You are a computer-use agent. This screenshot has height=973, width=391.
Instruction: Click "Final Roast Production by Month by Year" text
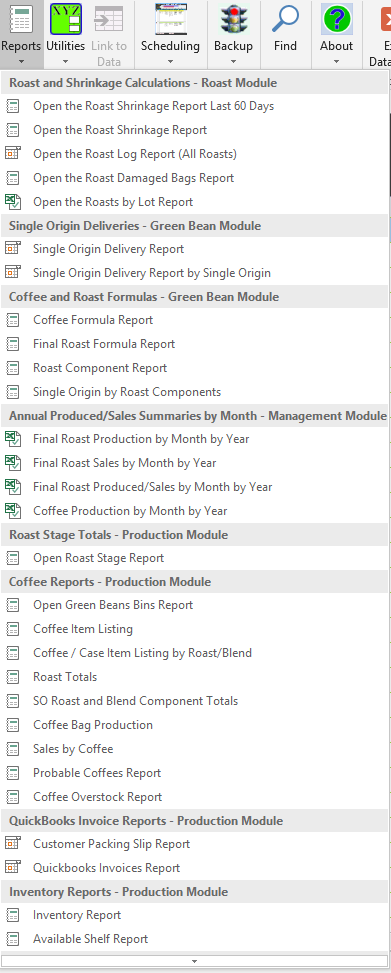point(142,439)
